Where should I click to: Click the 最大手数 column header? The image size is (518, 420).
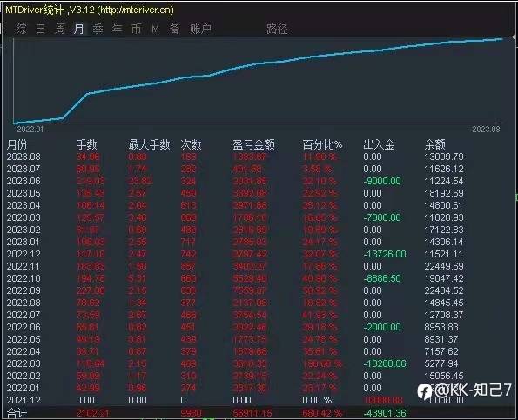pyautogui.click(x=149, y=144)
